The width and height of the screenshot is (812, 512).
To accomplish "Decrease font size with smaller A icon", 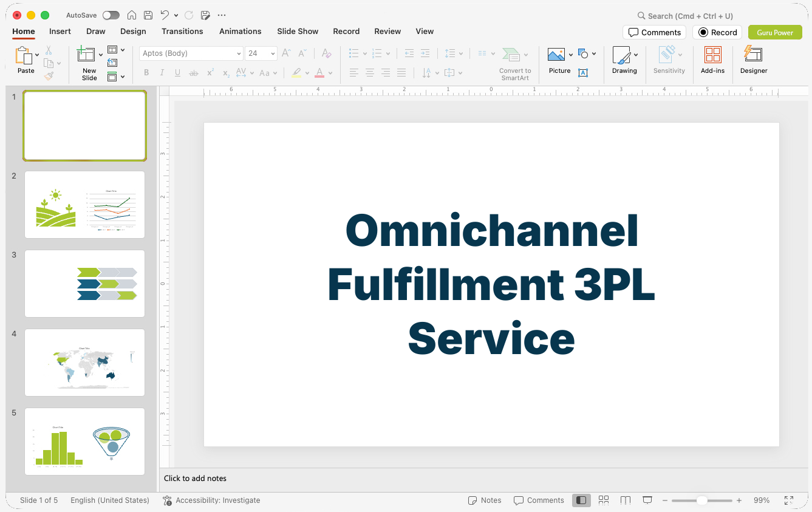I will click(x=302, y=53).
